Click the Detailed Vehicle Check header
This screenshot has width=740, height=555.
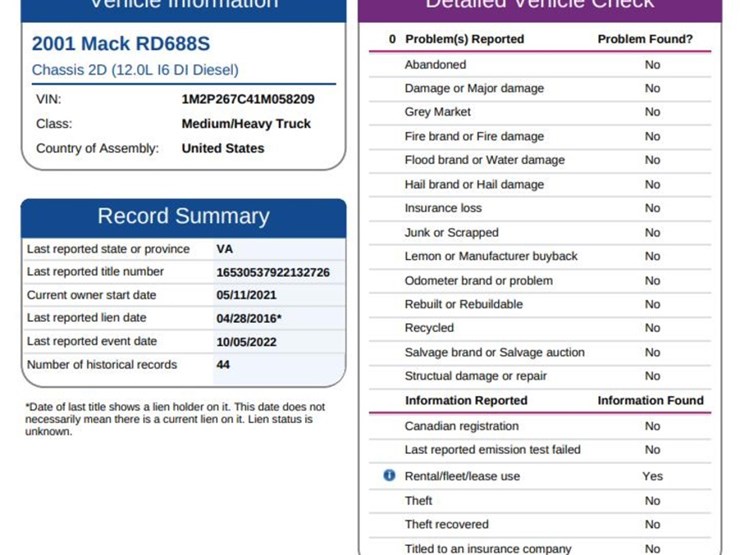539,5
